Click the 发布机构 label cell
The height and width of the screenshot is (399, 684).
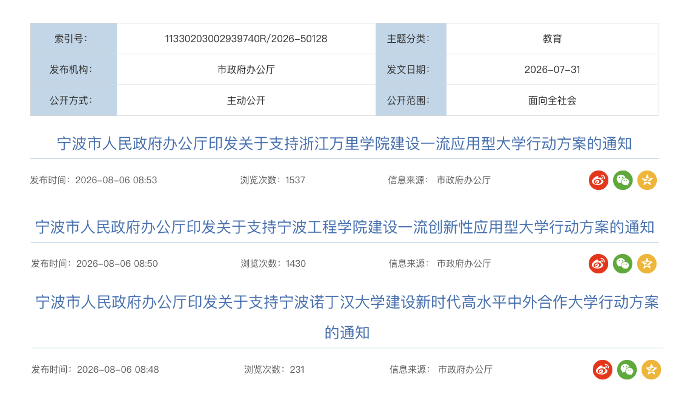pyautogui.click(x=73, y=69)
